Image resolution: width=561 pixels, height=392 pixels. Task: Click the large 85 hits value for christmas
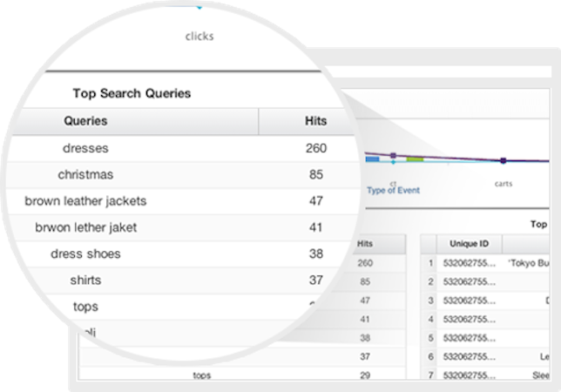(316, 174)
